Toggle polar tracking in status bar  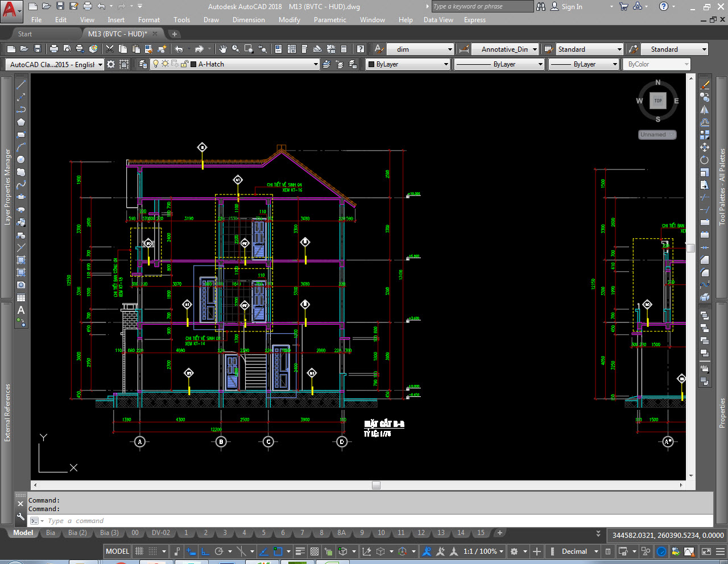click(219, 551)
